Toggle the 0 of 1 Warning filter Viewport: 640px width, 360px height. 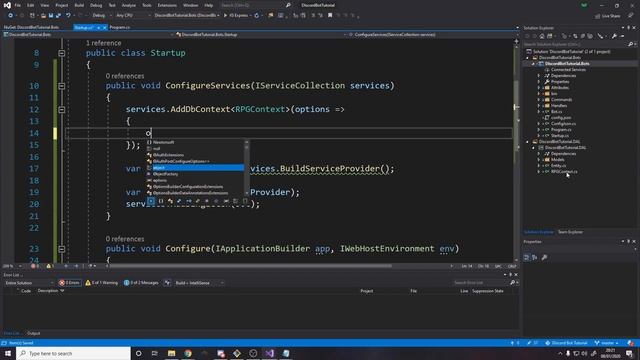pos(101,282)
